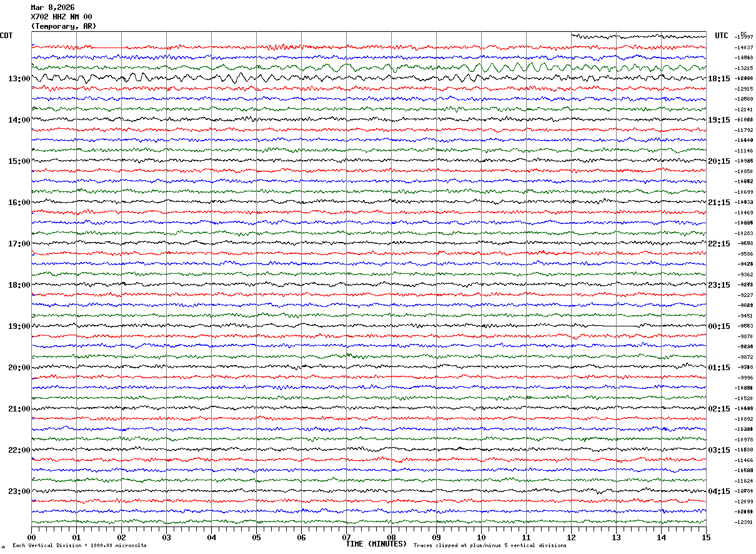Image resolution: width=756 pixels, height=554 pixels.
Task: Click the "TIME (MINUTES)" axis title
Action: click(376, 544)
